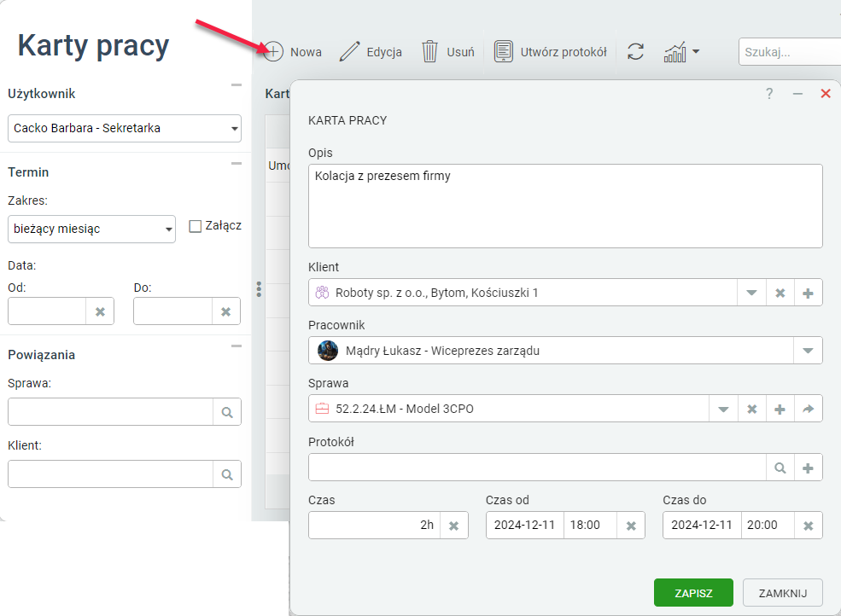The height and width of the screenshot is (616, 841).
Task: Click the splitter handle dots
Action: tap(259, 289)
